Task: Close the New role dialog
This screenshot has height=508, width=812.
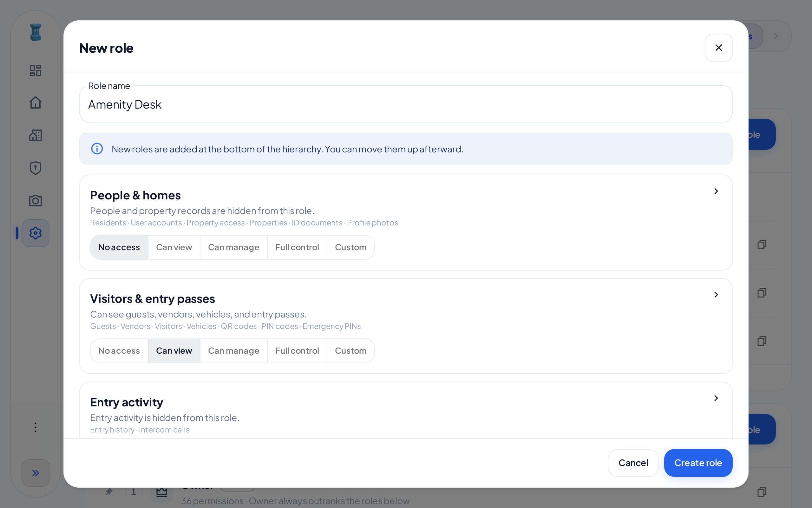Action: pos(718,48)
